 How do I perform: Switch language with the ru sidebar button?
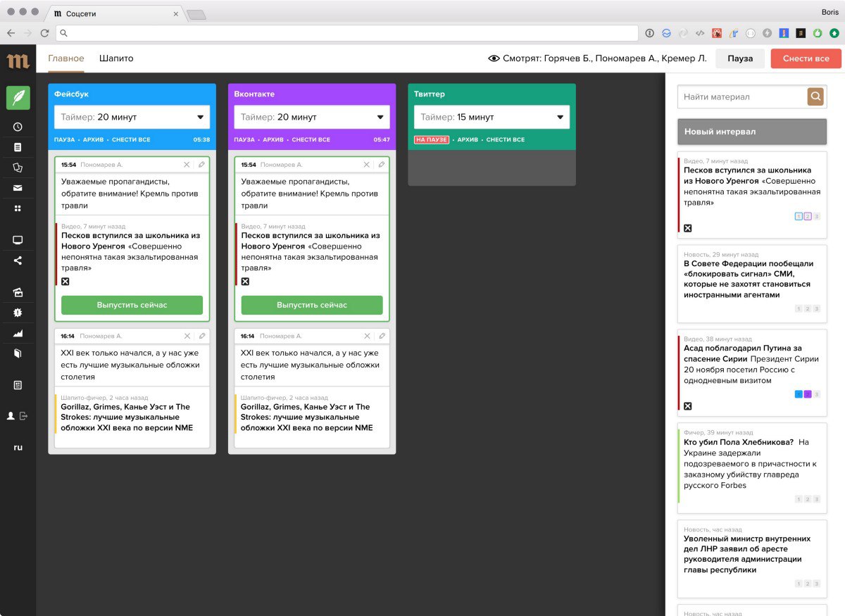point(18,447)
